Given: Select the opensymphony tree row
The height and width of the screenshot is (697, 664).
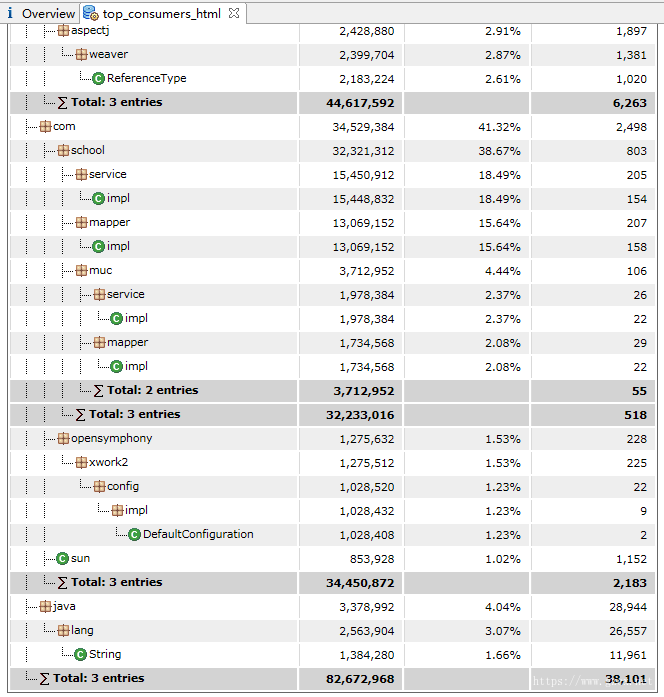Looking at the screenshot, I should (x=110, y=438).
